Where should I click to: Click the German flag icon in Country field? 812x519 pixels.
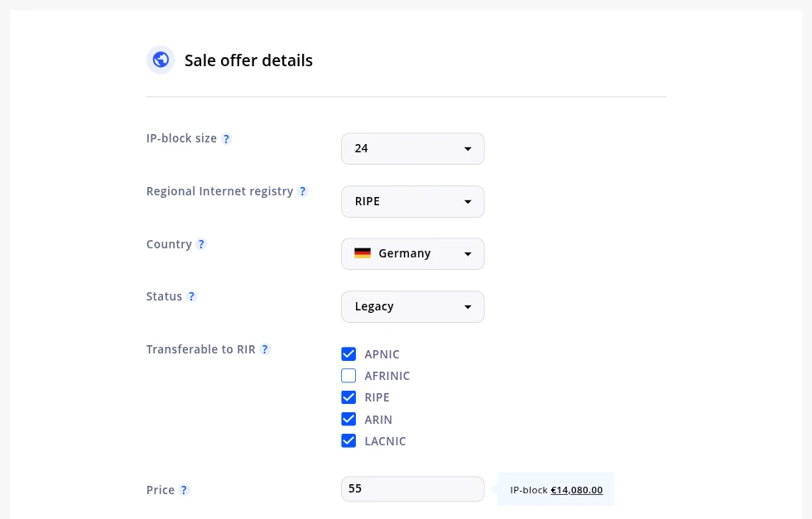click(363, 253)
